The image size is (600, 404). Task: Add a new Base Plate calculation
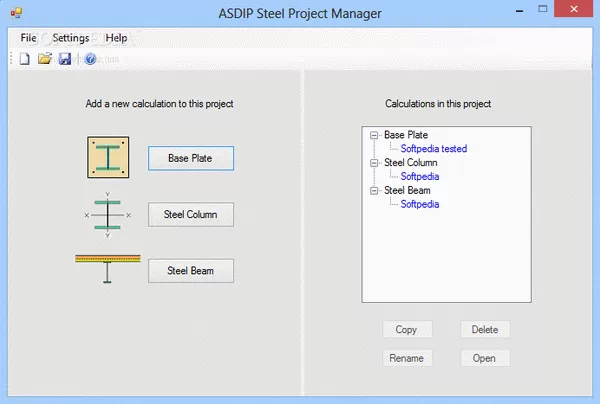(190, 157)
